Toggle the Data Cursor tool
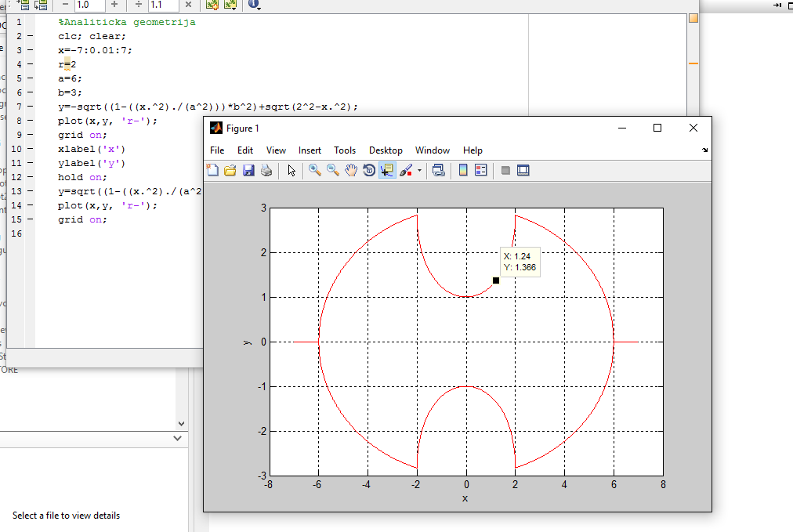The width and height of the screenshot is (793, 532). pos(387,170)
